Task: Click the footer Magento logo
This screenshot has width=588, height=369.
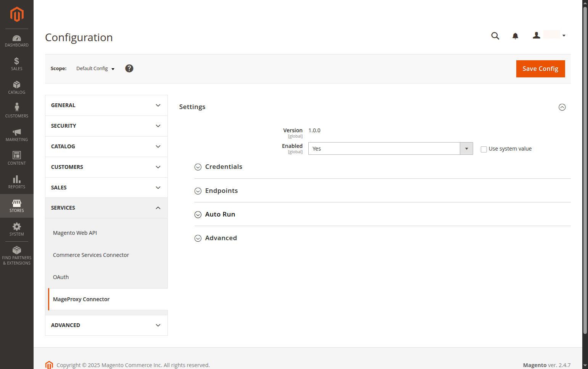Action: coord(49,365)
